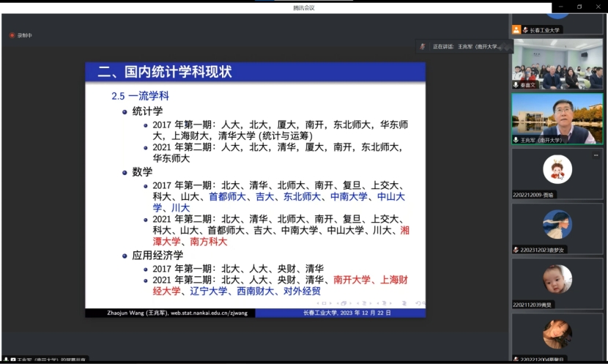Click the 腾讯会议 window title

point(303,7)
